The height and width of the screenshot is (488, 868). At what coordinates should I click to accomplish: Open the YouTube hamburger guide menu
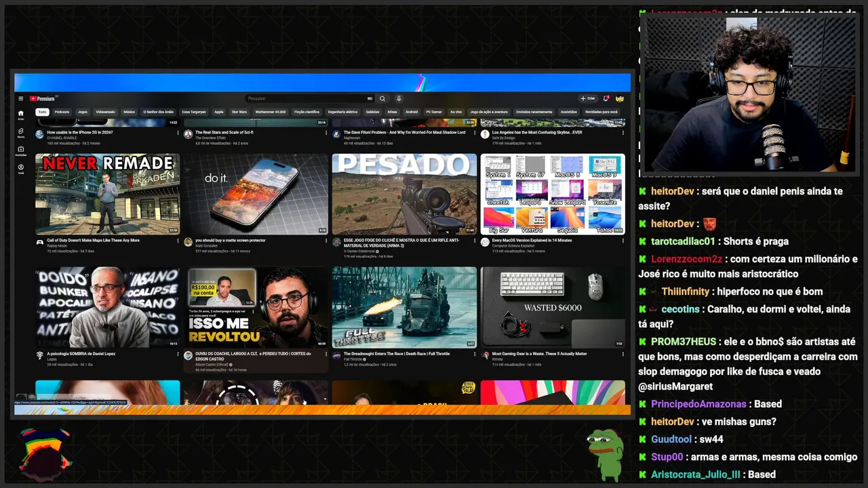[20, 98]
